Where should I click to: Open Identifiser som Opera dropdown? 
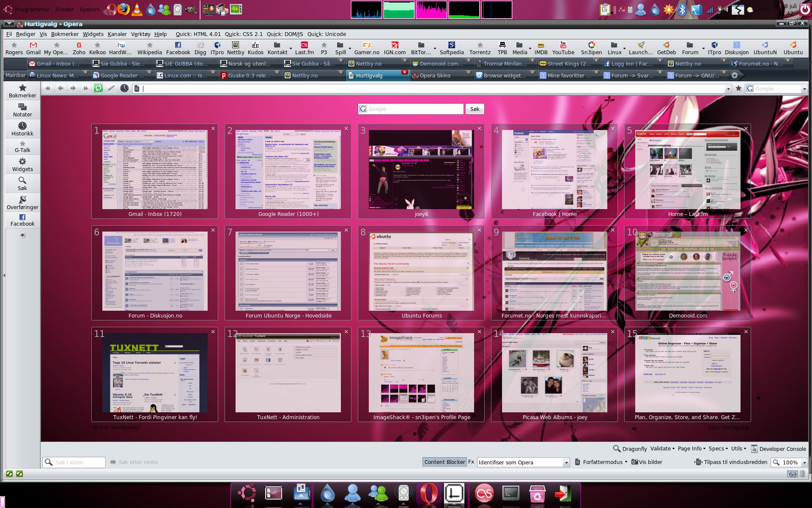523,462
